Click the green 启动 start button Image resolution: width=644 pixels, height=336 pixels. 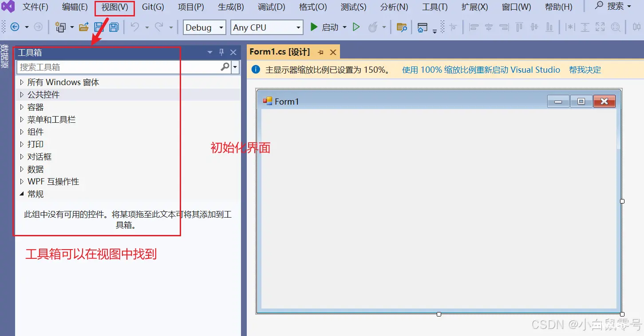click(324, 27)
